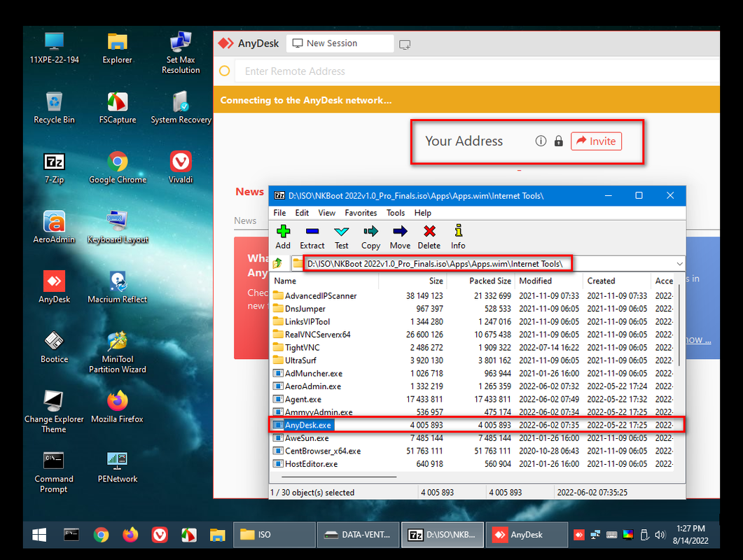Sort file list by Name column

325,281
